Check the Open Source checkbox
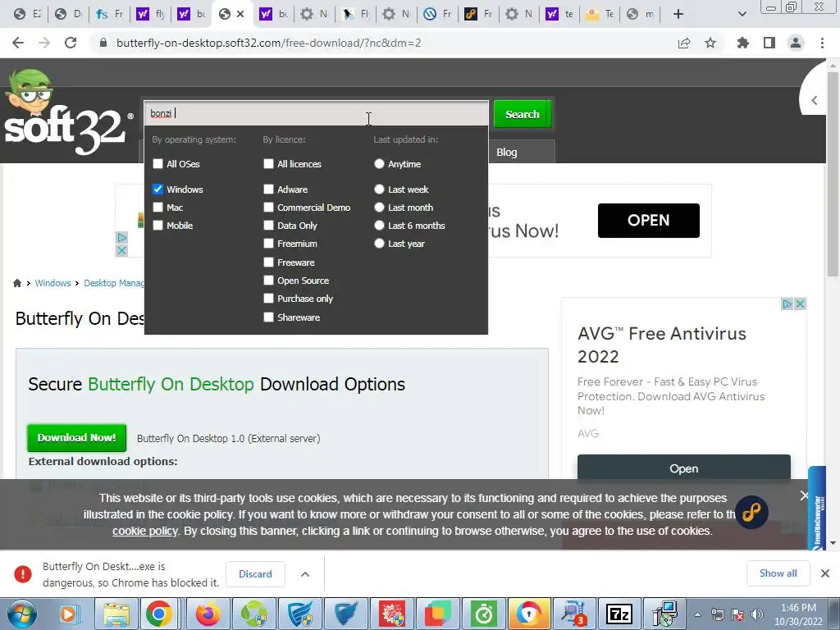Screen dimensions: 840x630 coord(269,281)
